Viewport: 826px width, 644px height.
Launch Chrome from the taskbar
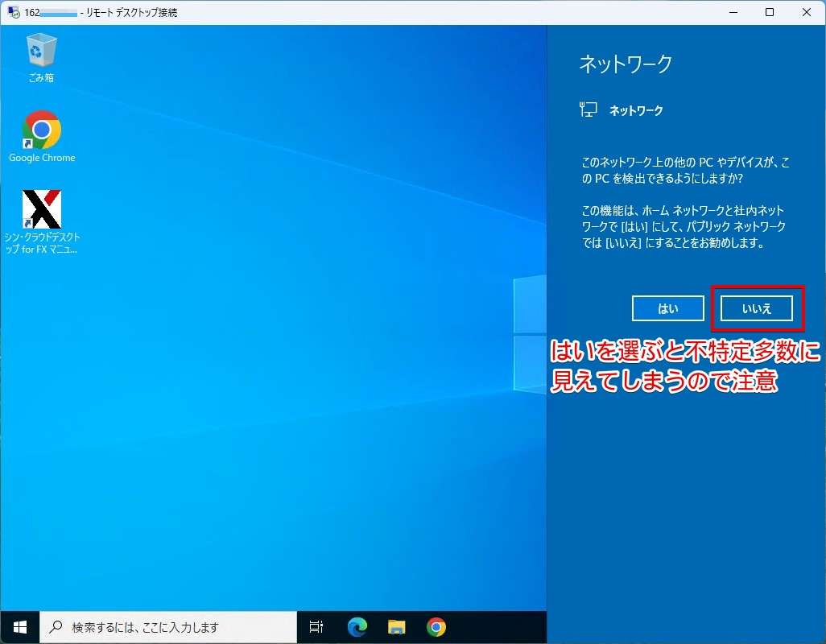pyautogui.click(x=436, y=627)
